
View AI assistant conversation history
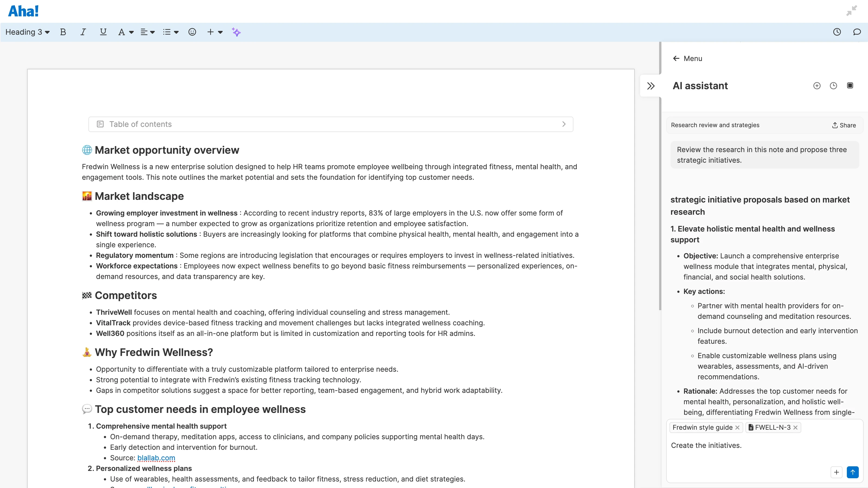[834, 86]
